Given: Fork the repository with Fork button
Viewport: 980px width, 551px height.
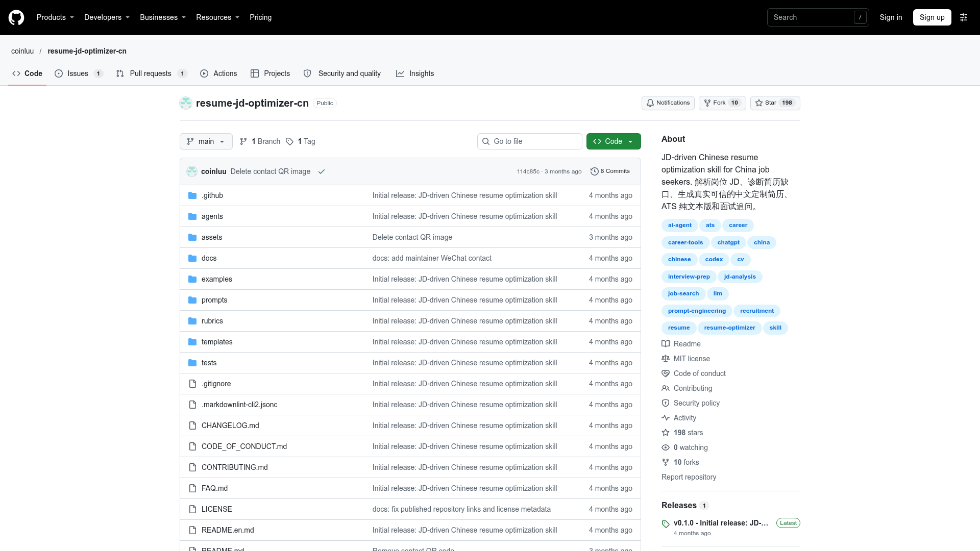Looking at the screenshot, I should [x=722, y=103].
